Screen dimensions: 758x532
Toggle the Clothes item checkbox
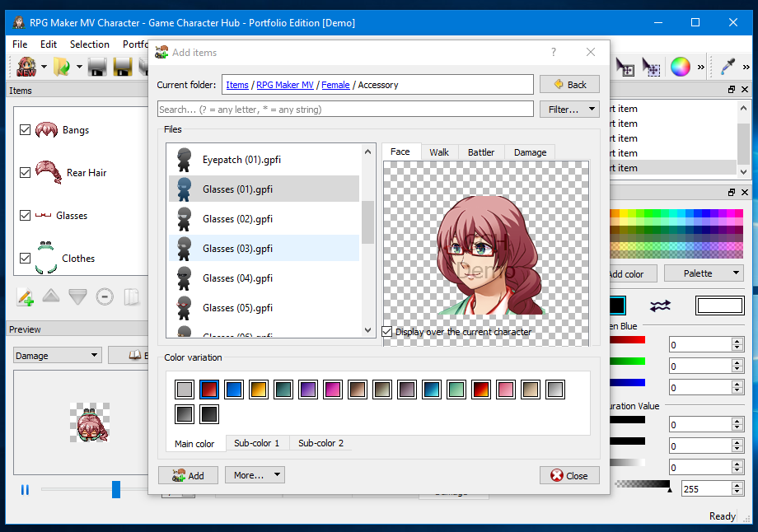(x=26, y=258)
